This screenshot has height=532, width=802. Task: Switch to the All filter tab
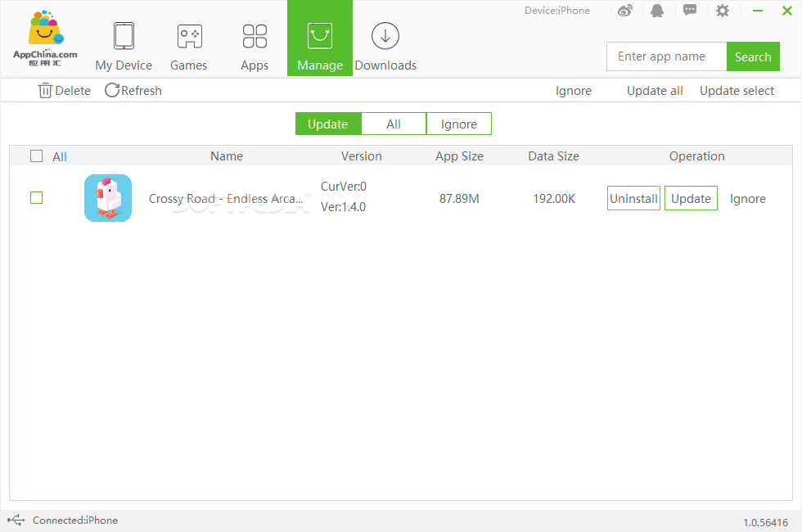pyautogui.click(x=394, y=124)
